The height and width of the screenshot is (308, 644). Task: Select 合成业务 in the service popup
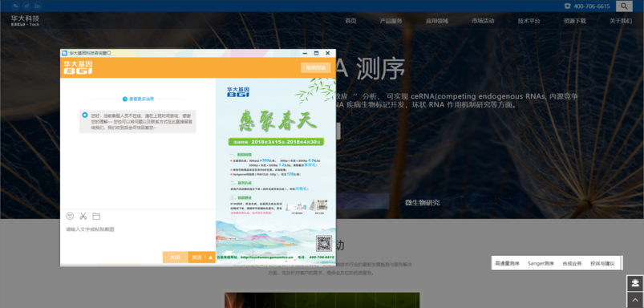[x=572, y=263]
